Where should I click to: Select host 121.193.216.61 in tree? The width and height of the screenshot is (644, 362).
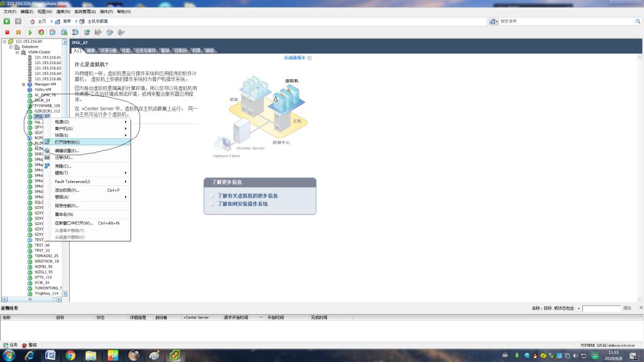pos(48,57)
